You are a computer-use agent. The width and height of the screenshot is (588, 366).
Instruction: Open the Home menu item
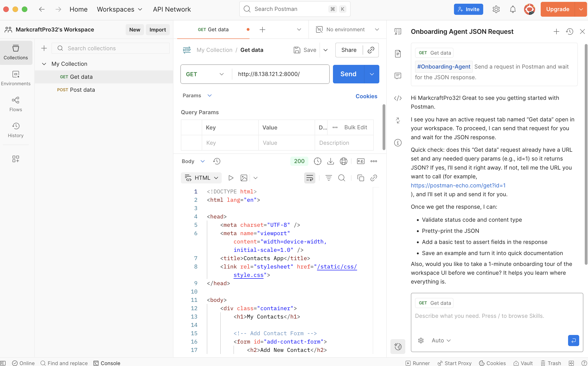79,9
